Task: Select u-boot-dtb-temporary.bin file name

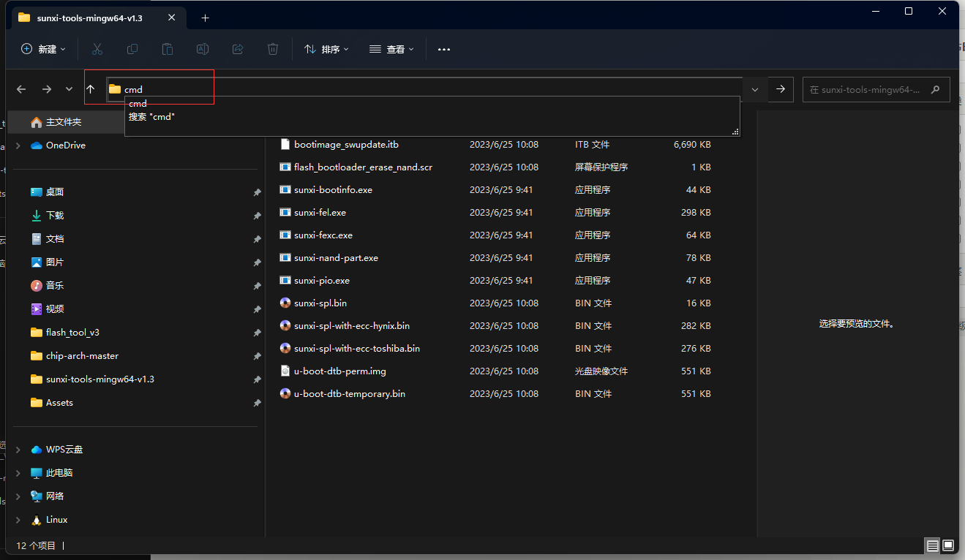Action: click(x=350, y=393)
